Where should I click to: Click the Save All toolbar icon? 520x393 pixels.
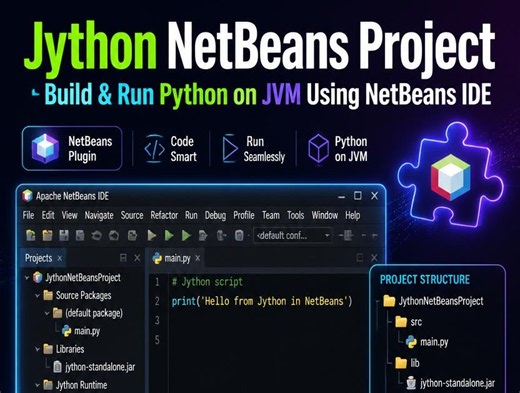coord(80,236)
